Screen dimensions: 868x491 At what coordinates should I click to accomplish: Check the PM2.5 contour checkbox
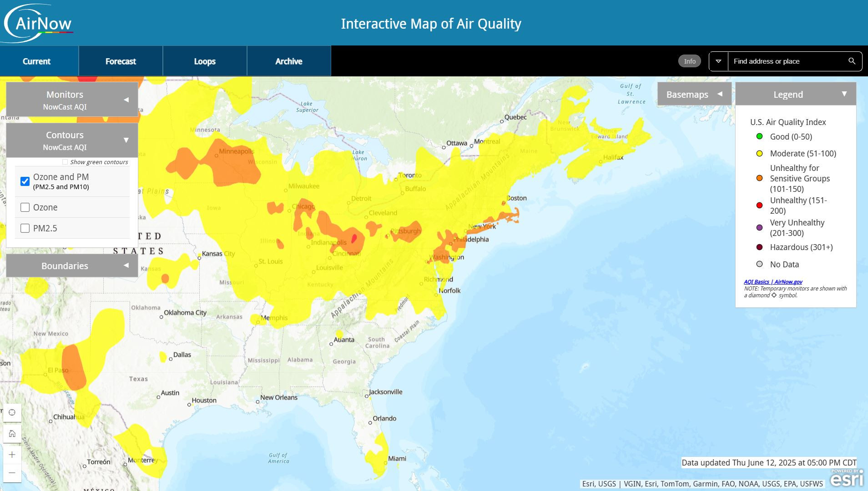point(25,228)
